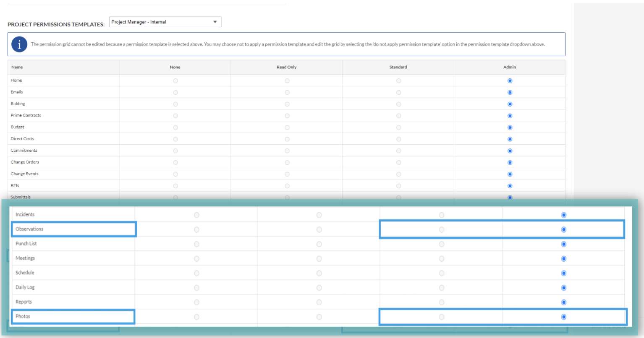Select Admin radio for Home
Screen dimensions: 644x338
click(510, 81)
